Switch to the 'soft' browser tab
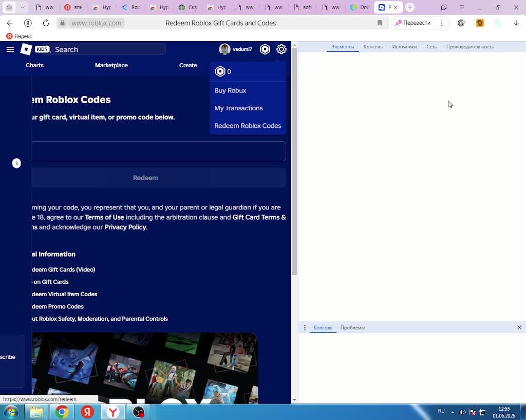The width and height of the screenshot is (526, 420). point(303,7)
